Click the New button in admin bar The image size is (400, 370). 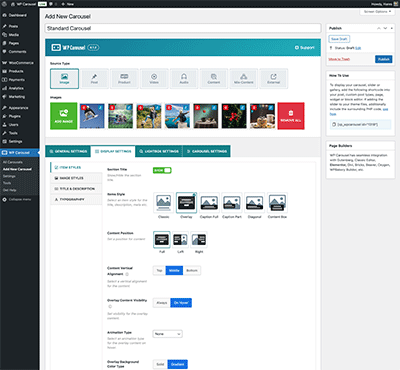[x=68, y=4]
